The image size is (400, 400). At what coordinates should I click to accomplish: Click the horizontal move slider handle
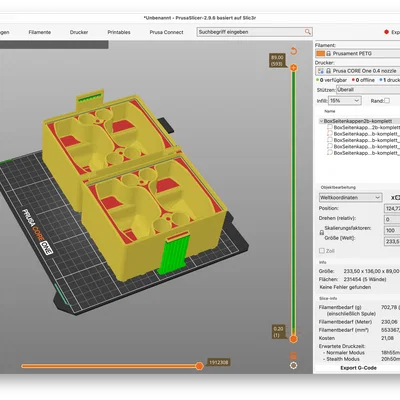[199, 366]
